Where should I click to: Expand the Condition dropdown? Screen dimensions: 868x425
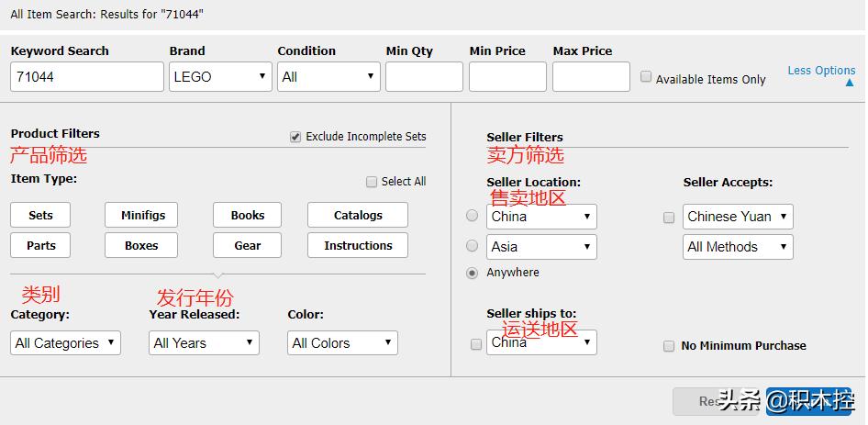coord(328,77)
